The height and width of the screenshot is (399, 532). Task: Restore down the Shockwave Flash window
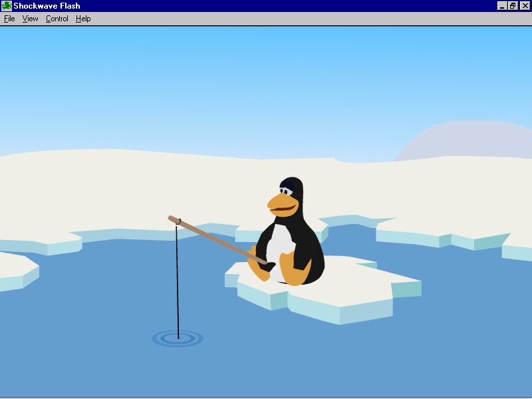tap(513, 6)
